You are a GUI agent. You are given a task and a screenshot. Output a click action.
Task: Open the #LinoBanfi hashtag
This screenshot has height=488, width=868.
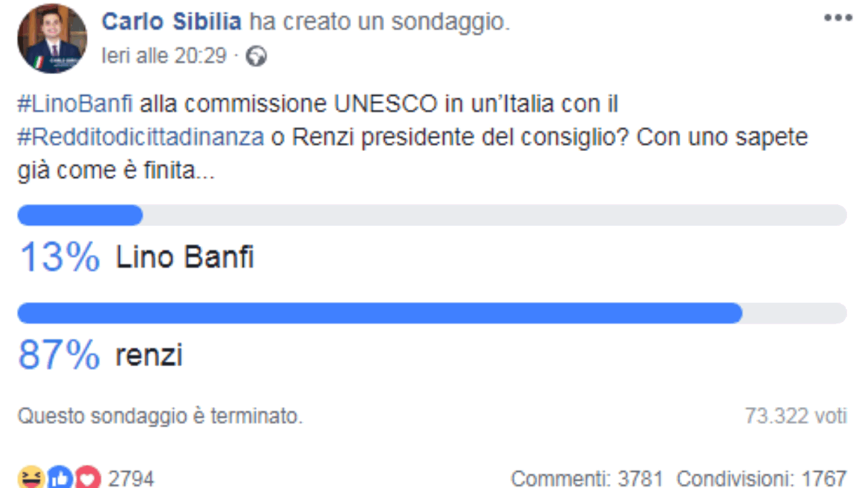[75, 104]
